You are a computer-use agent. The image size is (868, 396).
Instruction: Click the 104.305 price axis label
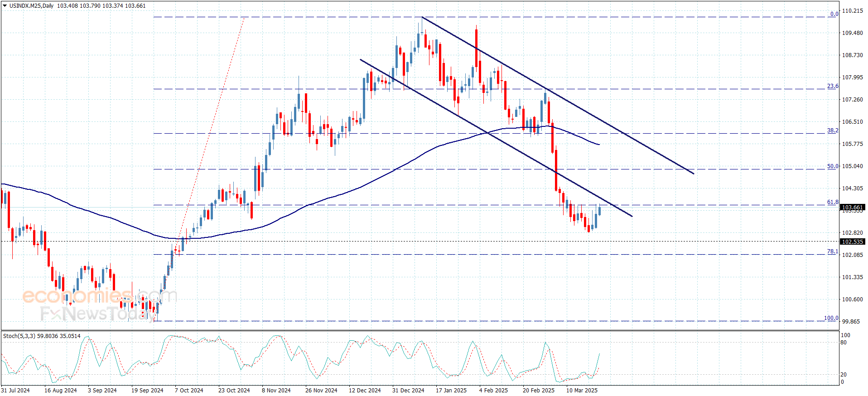click(852, 188)
